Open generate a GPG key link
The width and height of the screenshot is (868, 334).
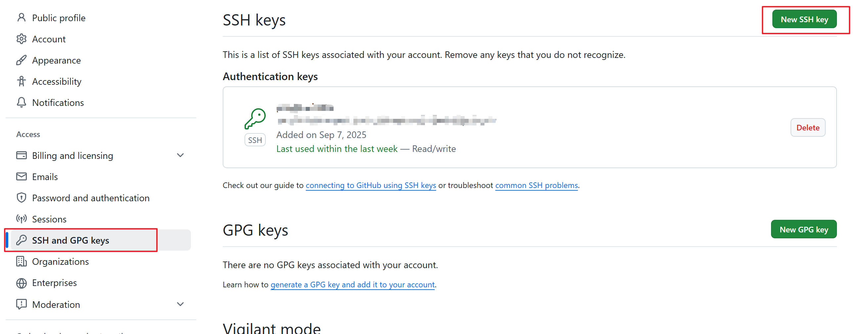[x=352, y=285]
